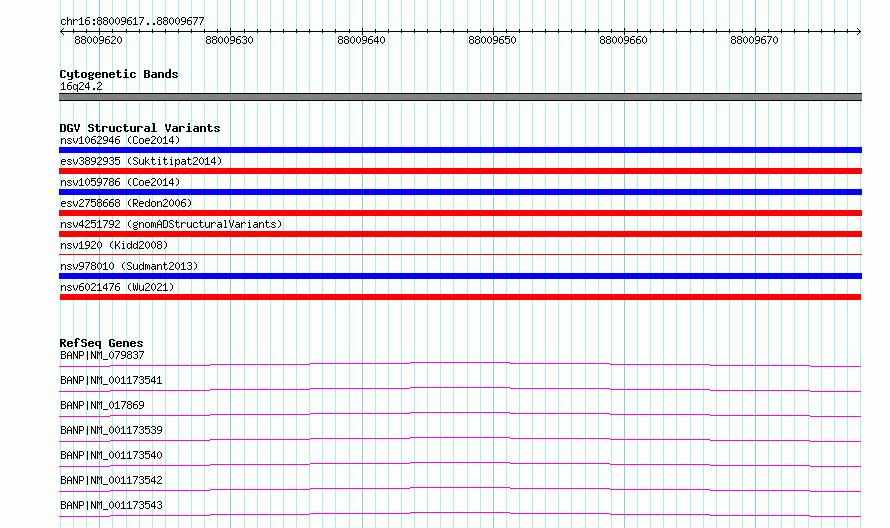Click the gray 16q24.2 cytogenetic band bar
890x528 pixels.
[460, 97]
